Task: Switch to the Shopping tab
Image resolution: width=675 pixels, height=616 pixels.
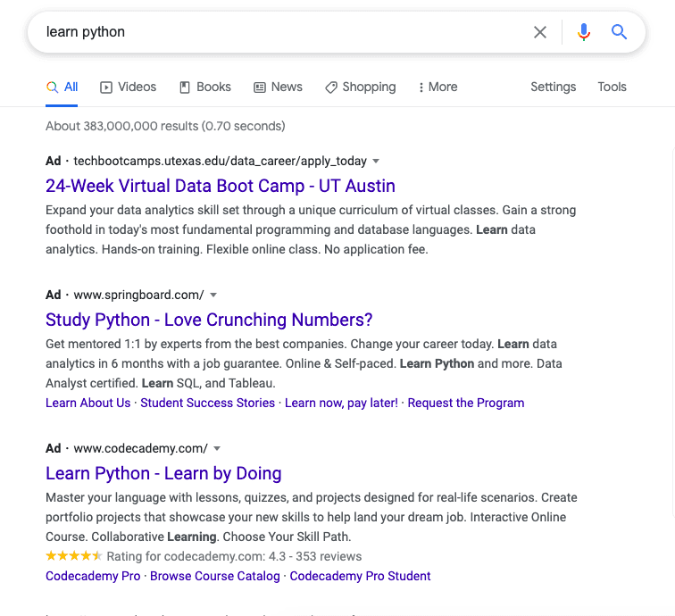Action: (361, 87)
